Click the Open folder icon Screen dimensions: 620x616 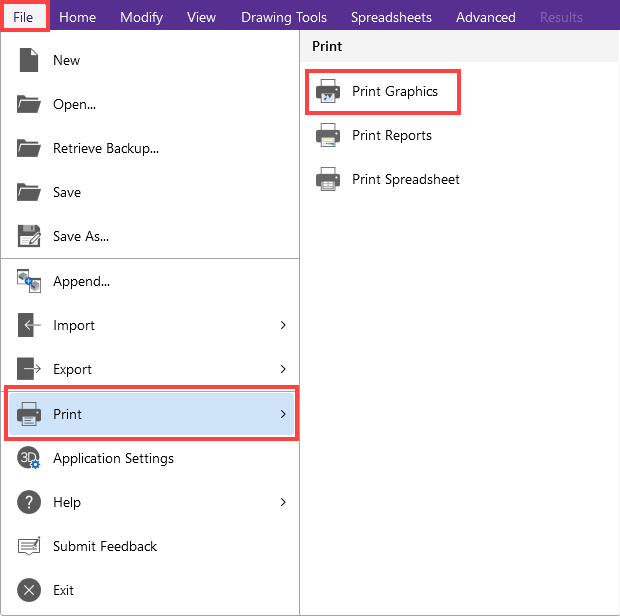[28, 104]
